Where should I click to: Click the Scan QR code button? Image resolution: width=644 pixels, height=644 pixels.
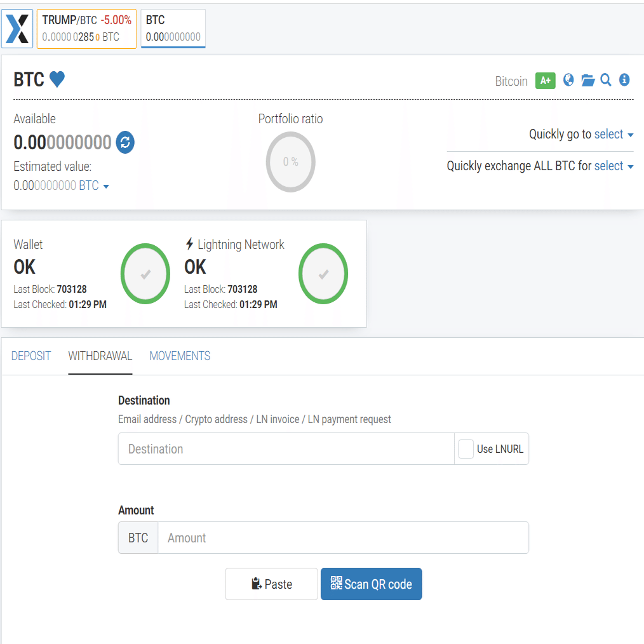(372, 584)
